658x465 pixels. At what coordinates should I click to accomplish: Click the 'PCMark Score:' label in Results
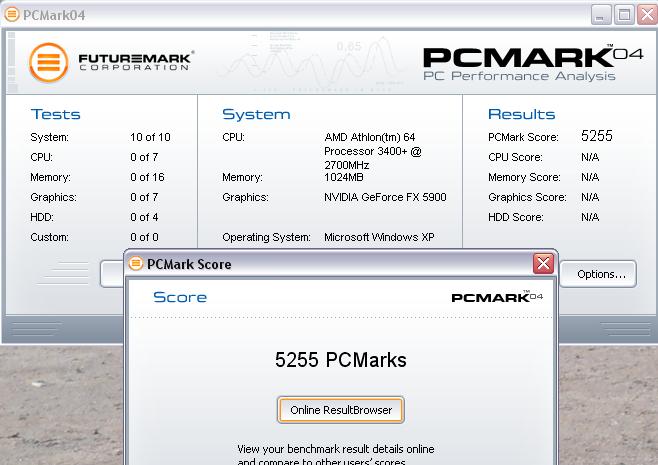pyautogui.click(x=523, y=137)
